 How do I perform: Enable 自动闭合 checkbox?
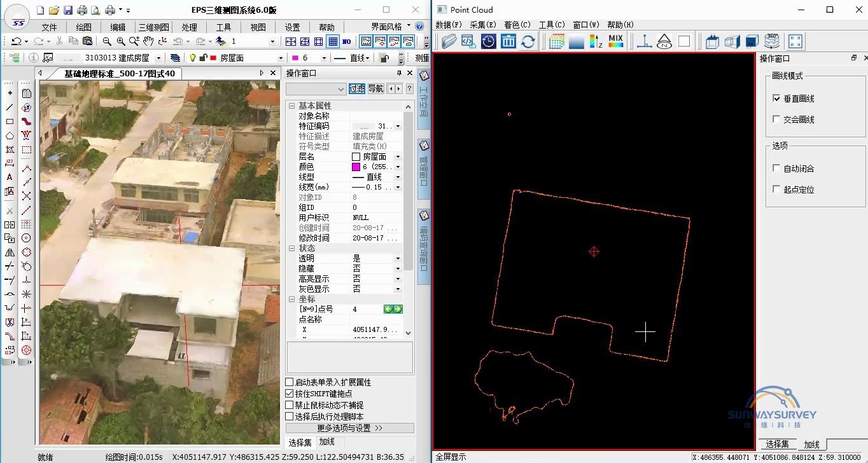[x=776, y=169]
